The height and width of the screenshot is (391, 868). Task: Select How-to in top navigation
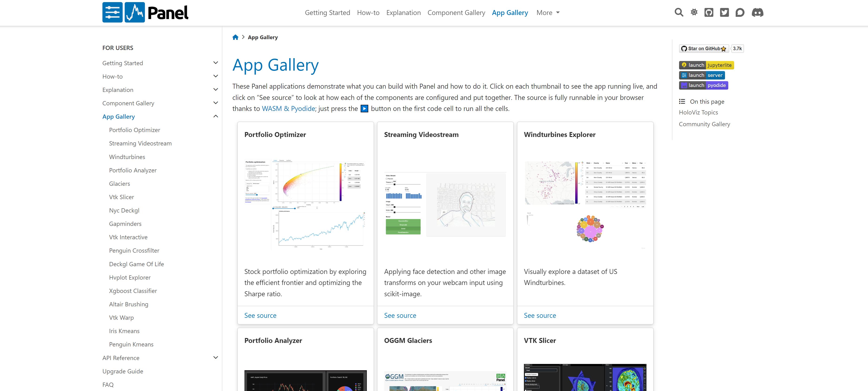point(368,12)
